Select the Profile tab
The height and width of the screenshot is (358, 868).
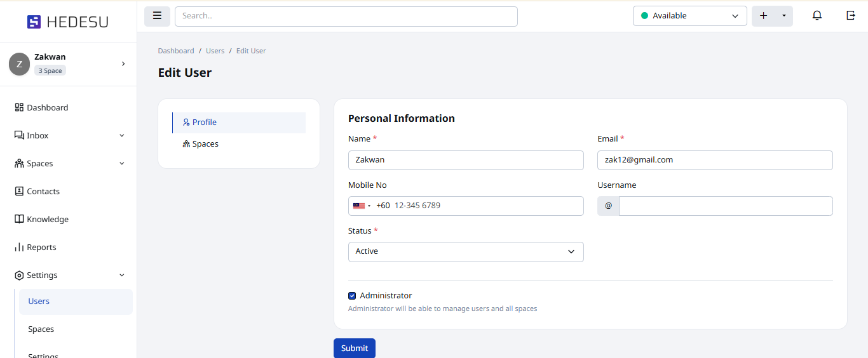point(205,123)
